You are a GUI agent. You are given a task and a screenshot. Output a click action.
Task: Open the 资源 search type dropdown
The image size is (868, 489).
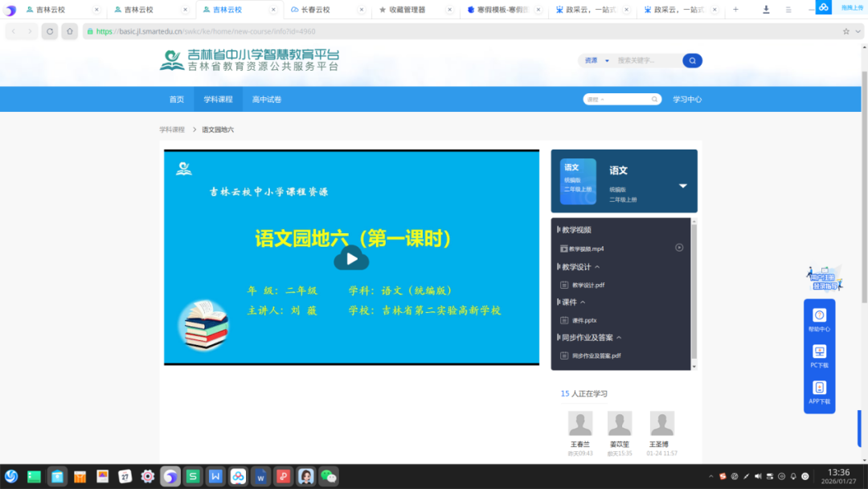(596, 60)
